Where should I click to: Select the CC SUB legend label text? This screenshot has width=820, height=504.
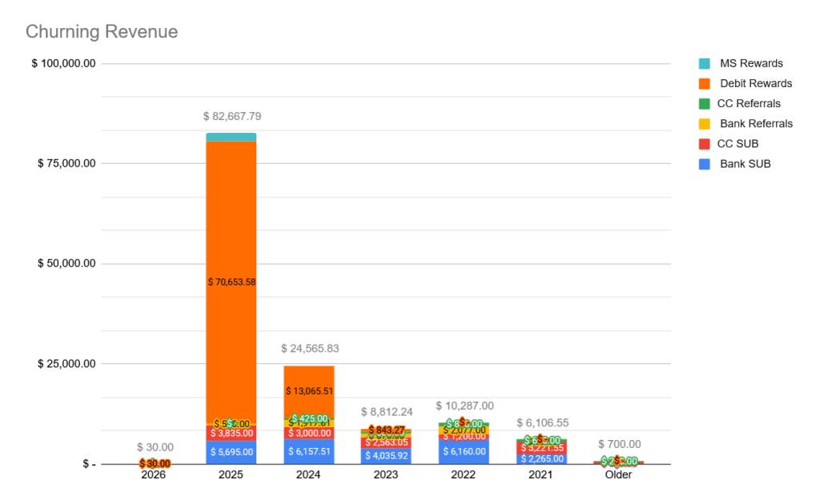coord(739,144)
